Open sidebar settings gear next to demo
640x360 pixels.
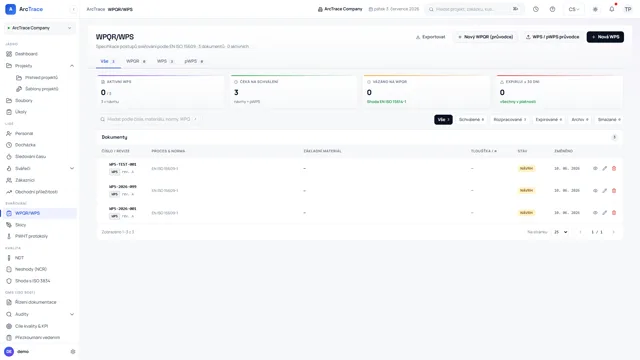[73, 351]
